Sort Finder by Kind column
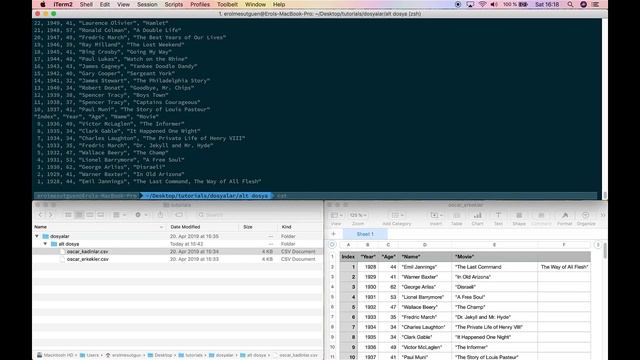The width and height of the screenshot is (640, 360). (300, 227)
